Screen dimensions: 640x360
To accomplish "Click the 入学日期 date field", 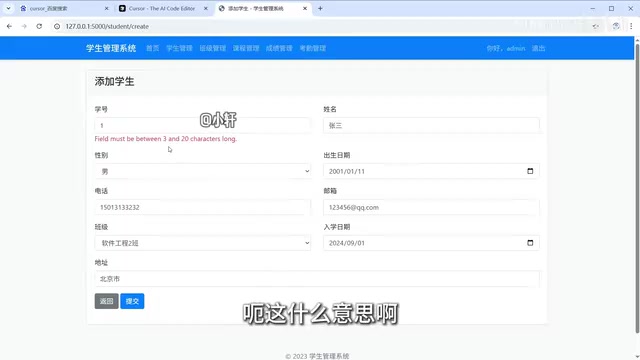I will 431,243.
